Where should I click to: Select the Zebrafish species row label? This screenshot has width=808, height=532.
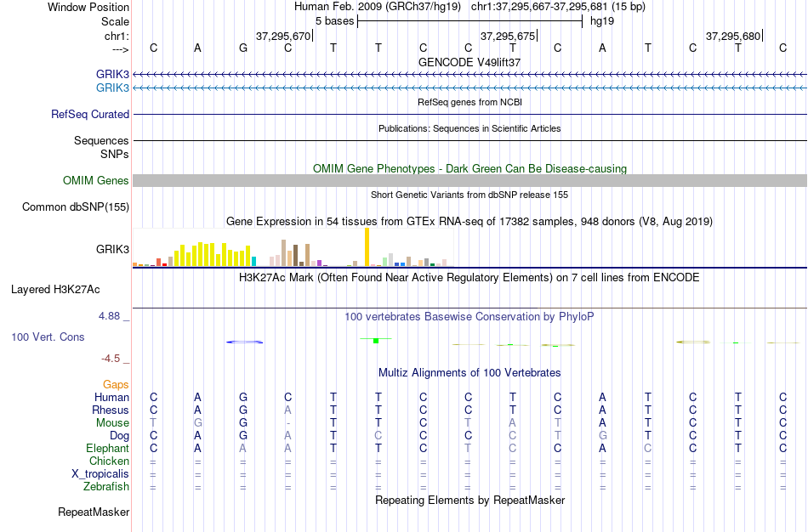[x=106, y=486]
